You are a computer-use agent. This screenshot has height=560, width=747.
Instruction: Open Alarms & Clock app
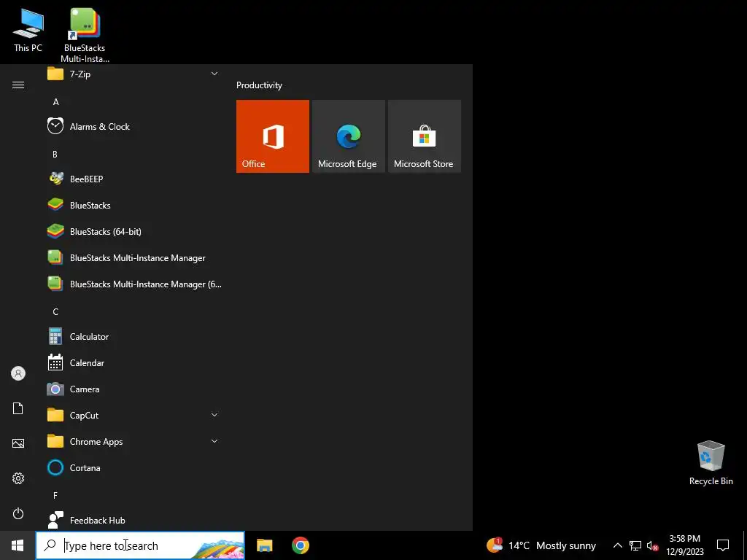tap(134, 127)
